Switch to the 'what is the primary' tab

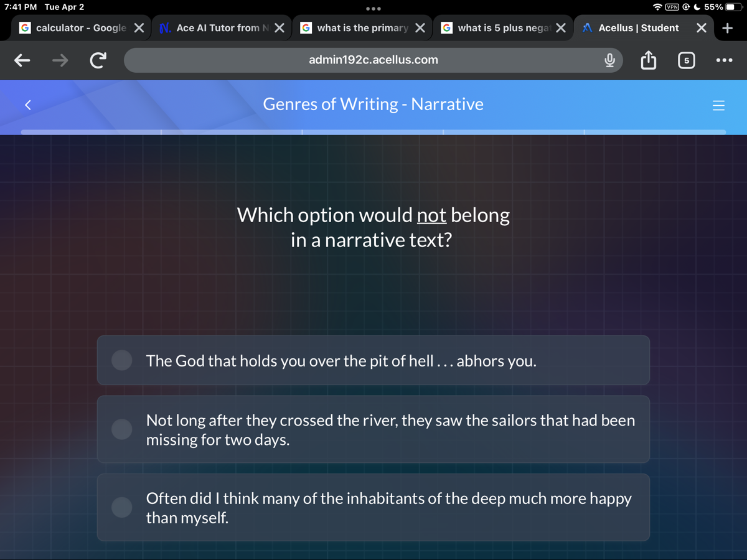click(362, 28)
